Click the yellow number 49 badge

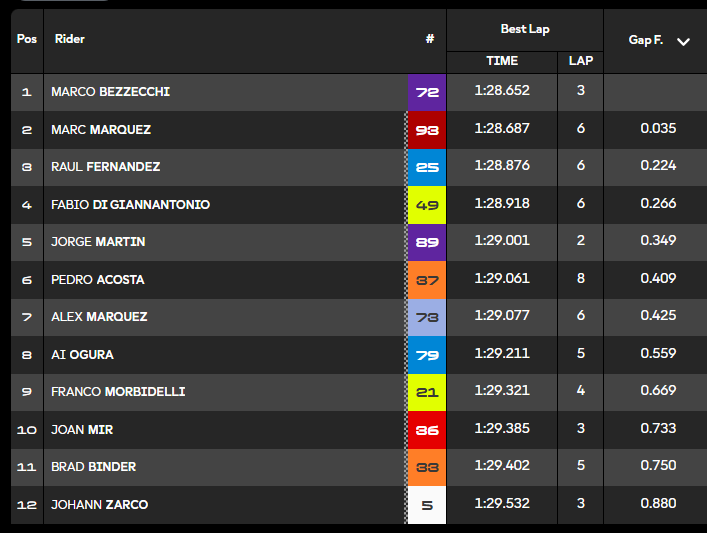point(427,205)
